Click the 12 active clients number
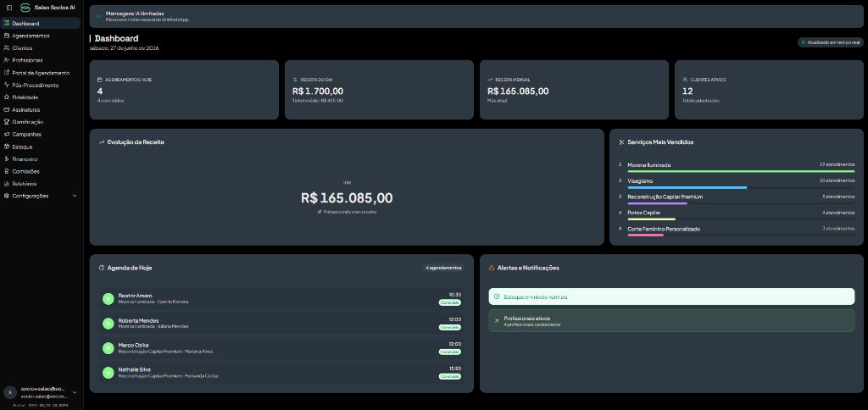This screenshot has height=410, width=868. (687, 91)
